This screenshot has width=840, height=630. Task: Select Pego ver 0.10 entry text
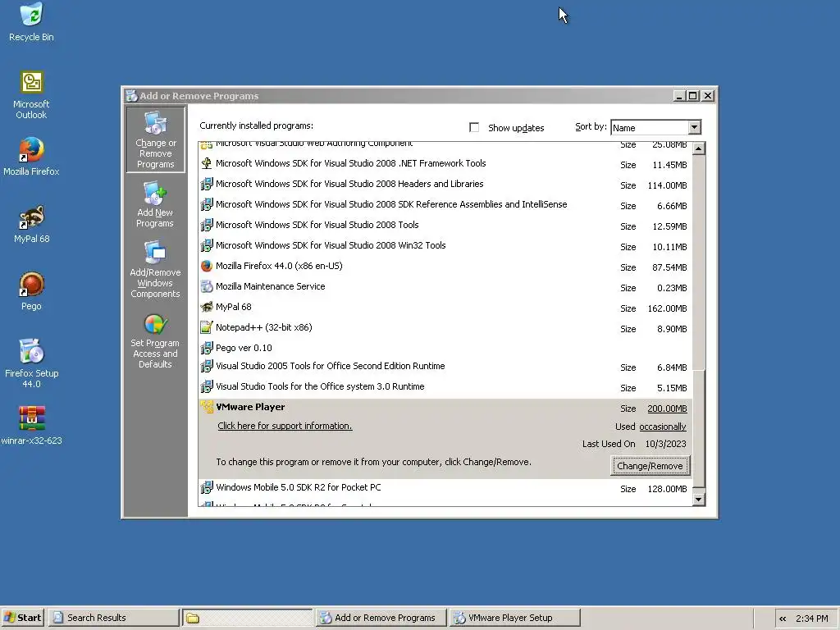[244, 348]
